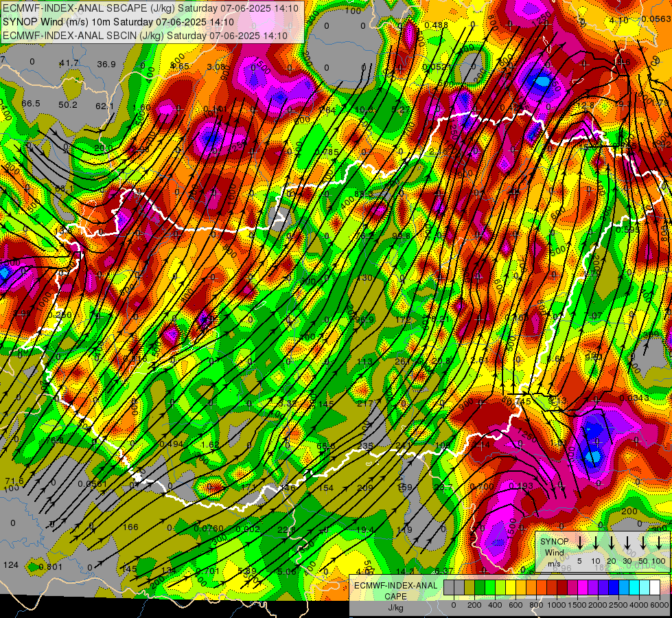
Task: Click the 50 m/s arrow in SYNOP wind legend
Action: tap(643, 543)
